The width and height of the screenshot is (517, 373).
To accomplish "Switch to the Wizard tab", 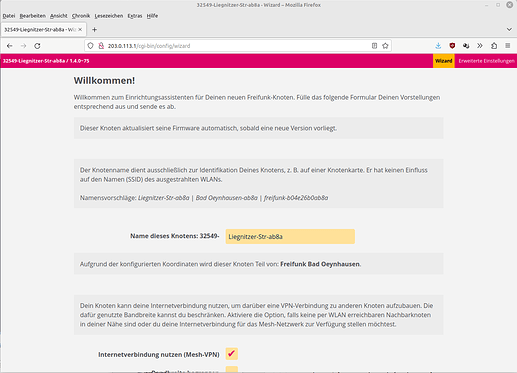I will [x=444, y=61].
